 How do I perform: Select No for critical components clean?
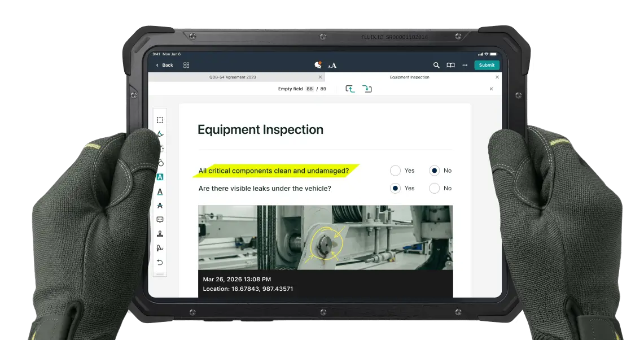click(x=434, y=171)
